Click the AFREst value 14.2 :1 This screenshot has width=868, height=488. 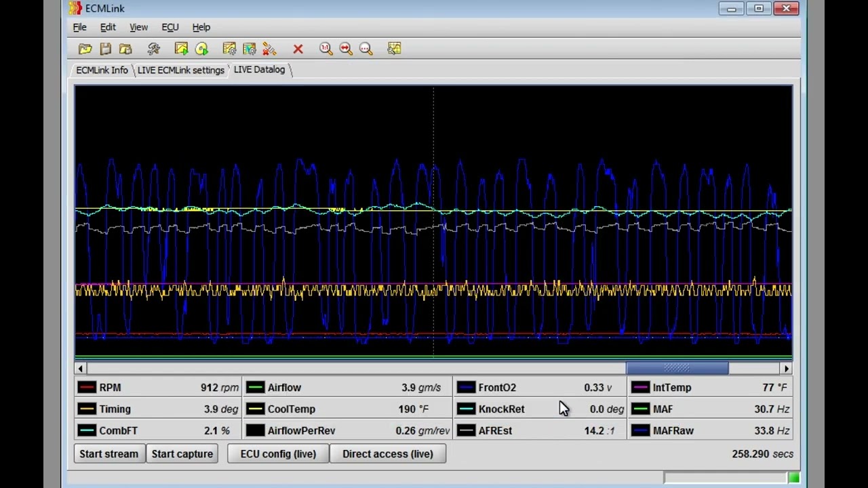(x=599, y=430)
